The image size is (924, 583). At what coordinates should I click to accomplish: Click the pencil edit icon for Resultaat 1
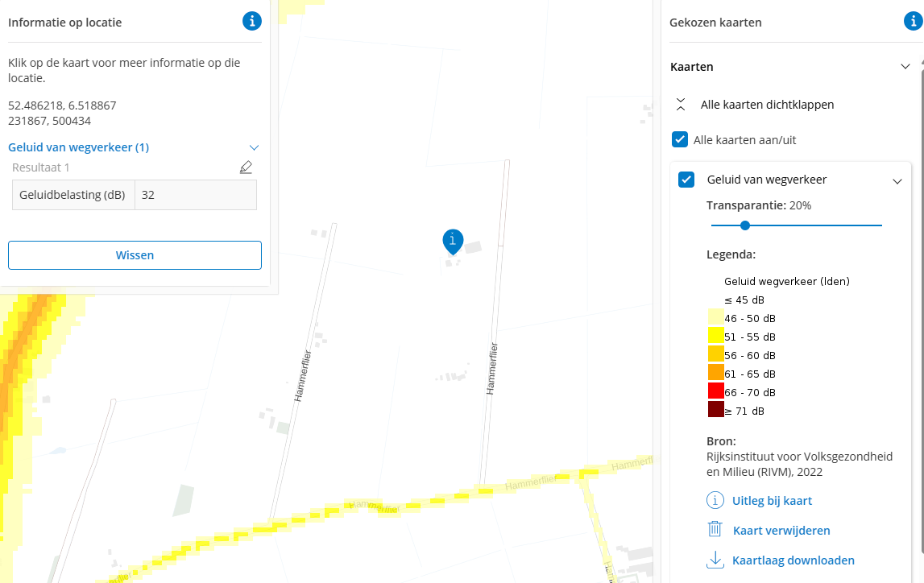[x=246, y=167]
